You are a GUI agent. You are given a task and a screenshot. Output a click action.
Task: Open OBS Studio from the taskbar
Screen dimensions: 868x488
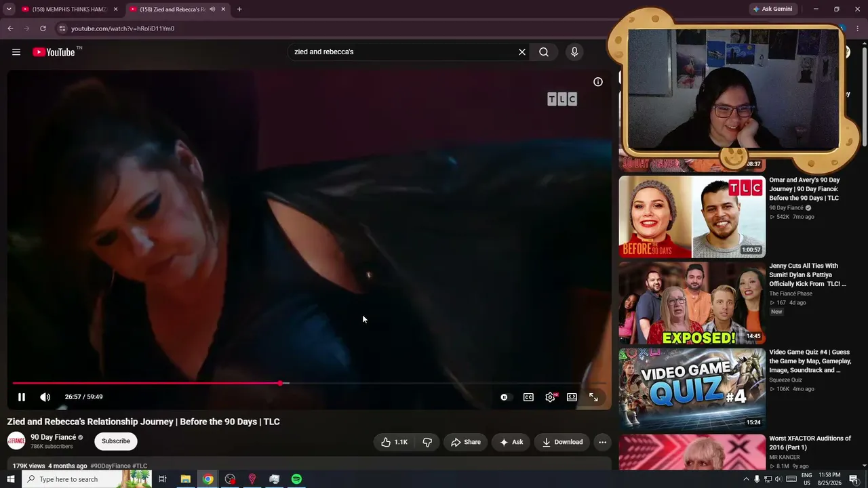(x=230, y=479)
